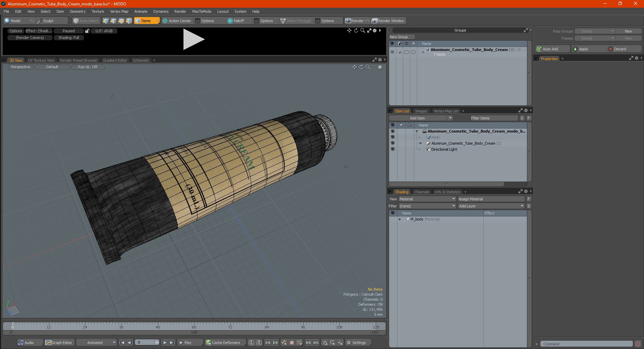
Task: Open Action Center tool
Action: [x=177, y=21]
